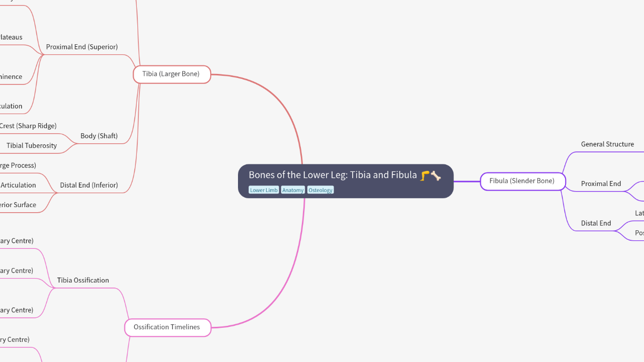The height and width of the screenshot is (362, 644).
Task: Click the tibia Articulation leaf under Distal End
Action: tap(18, 185)
